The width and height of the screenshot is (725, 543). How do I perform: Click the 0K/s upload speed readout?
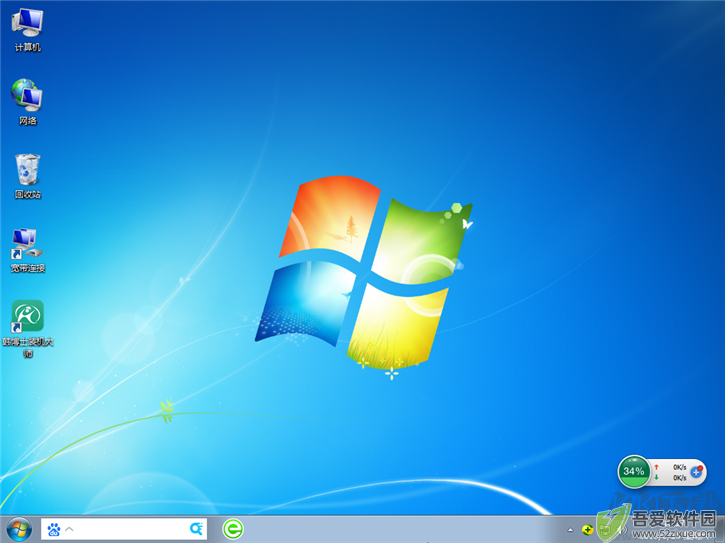point(679,467)
